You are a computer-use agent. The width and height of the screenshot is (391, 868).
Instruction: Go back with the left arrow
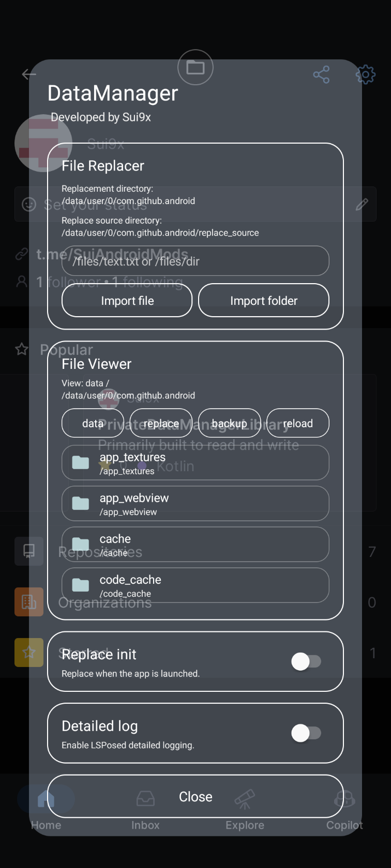click(29, 74)
